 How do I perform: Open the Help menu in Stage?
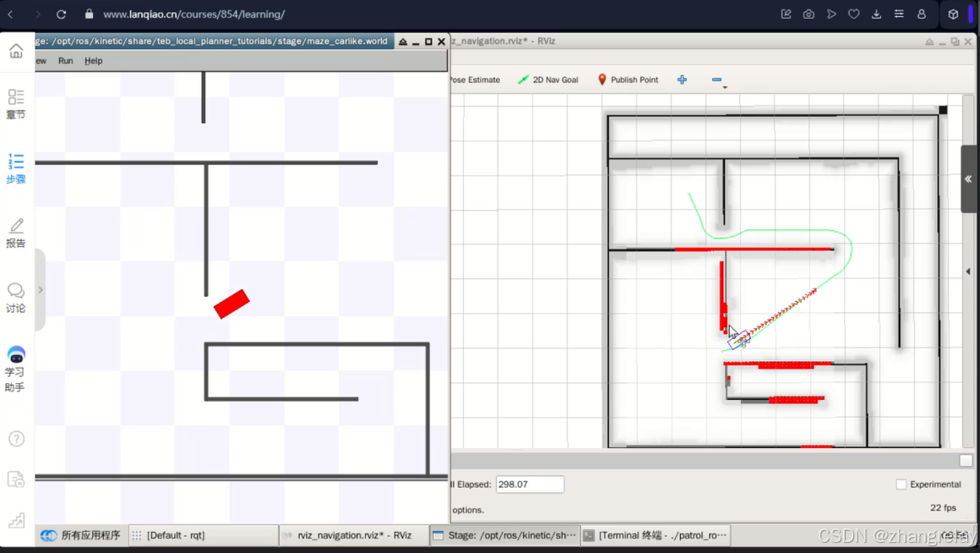click(x=93, y=61)
